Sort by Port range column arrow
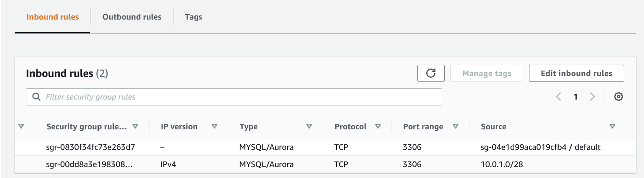The width and height of the screenshot is (644, 178). [455, 126]
